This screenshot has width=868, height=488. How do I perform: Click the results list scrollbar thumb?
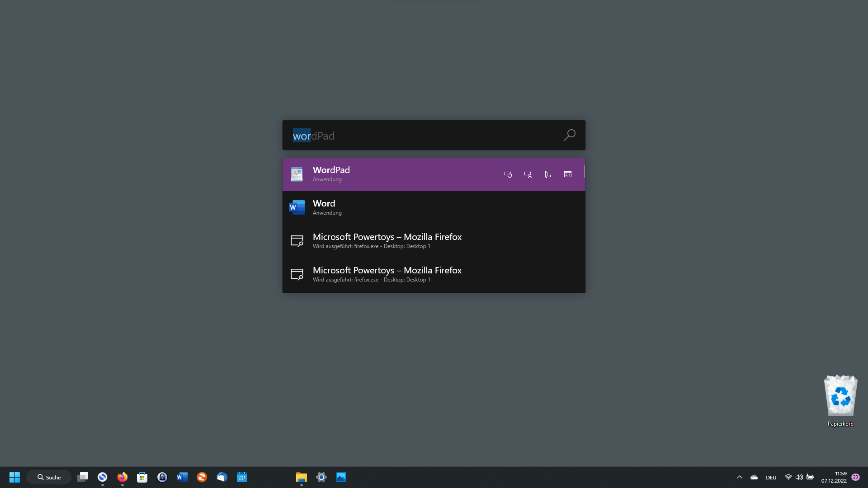[585, 171]
